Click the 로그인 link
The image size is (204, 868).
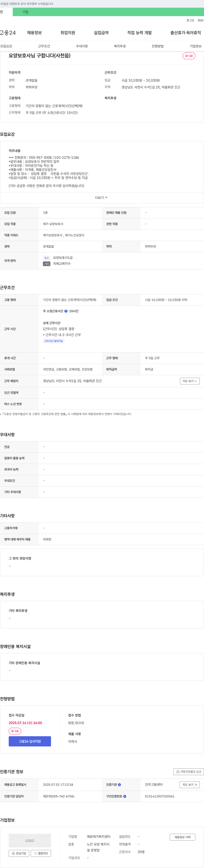190,21
